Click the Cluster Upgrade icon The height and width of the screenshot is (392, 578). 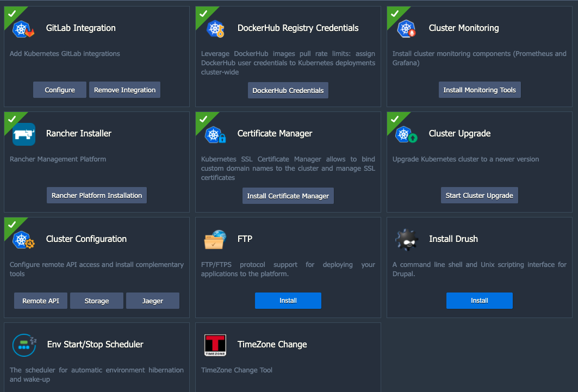pyautogui.click(x=405, y=133)
